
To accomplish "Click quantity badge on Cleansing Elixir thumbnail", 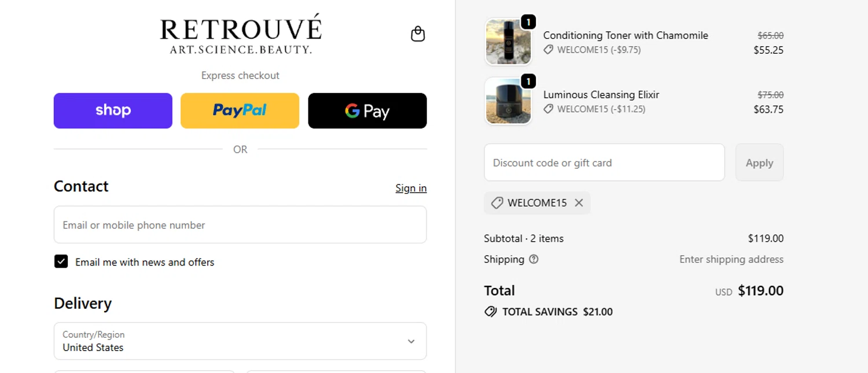I will click(528, 81).
